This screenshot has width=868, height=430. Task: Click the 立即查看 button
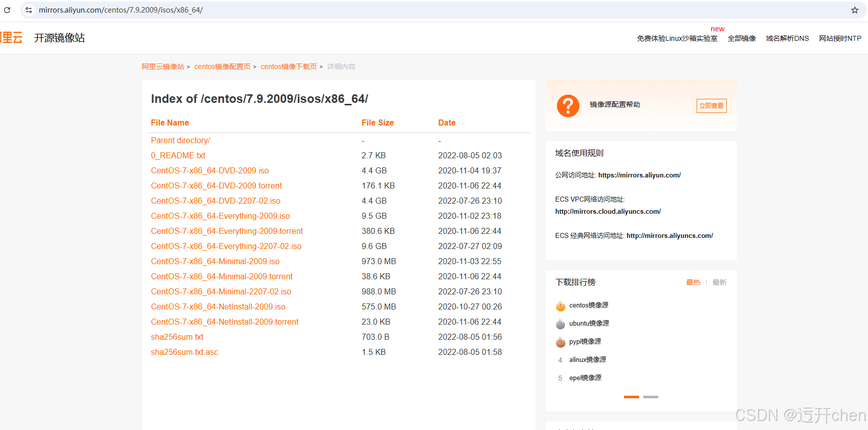tap(711, 106)
